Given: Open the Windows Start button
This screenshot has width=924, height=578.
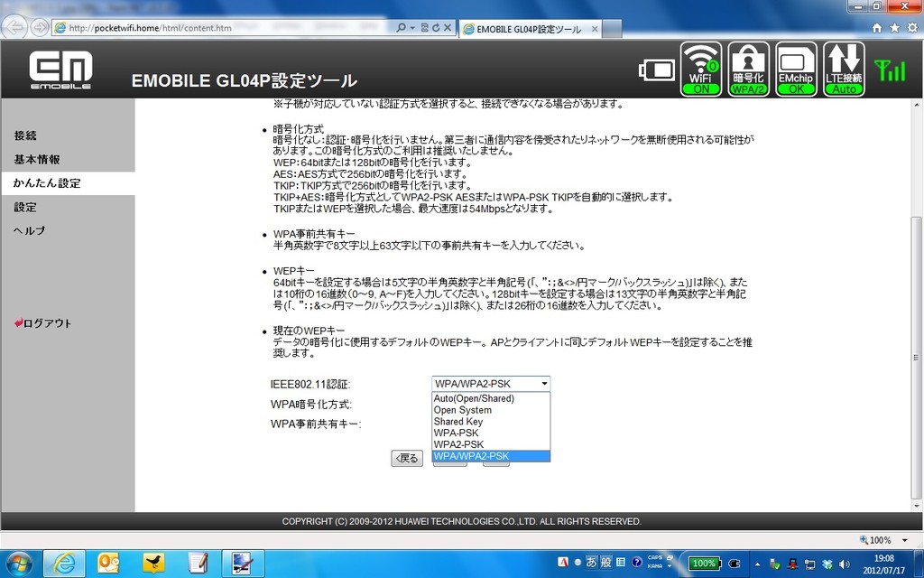Looking at the screenshot, I should 19,564.
